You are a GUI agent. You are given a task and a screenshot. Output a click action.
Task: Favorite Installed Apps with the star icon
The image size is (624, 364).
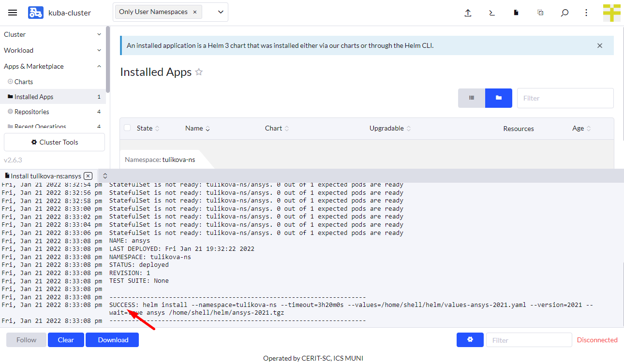click(199, 72)
